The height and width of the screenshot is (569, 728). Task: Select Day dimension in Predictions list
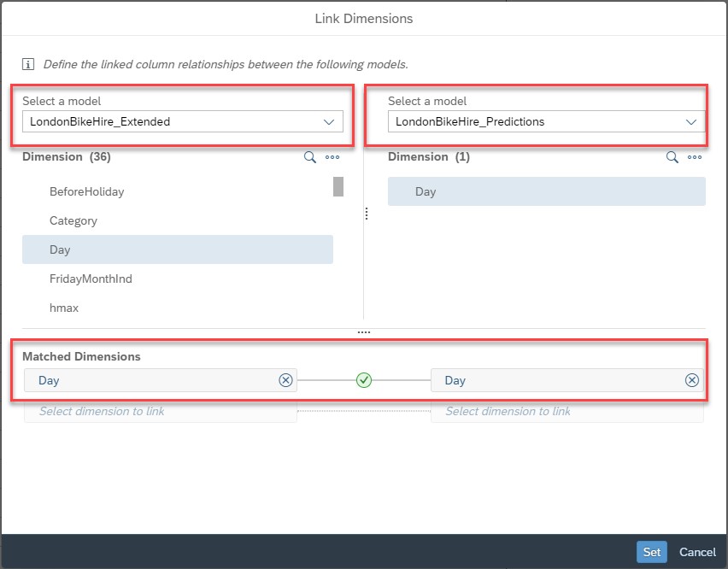pyautogui.click(x=547, y=191)
